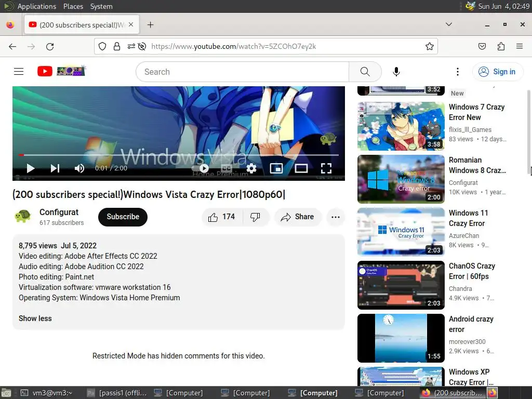The image size is (532, 399).
Task: Open more actions ellipsis button
Action: click(336, 217)
